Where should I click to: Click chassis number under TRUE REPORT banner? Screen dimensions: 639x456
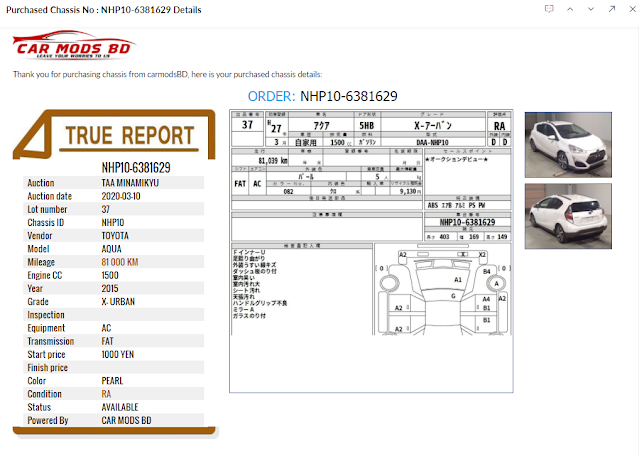click(x=136, y=167)
